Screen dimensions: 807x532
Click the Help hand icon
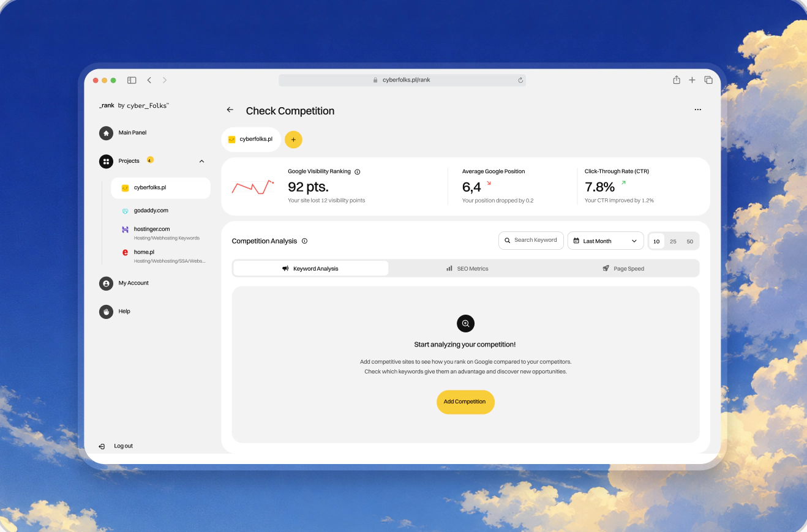[x=106, y=312]
